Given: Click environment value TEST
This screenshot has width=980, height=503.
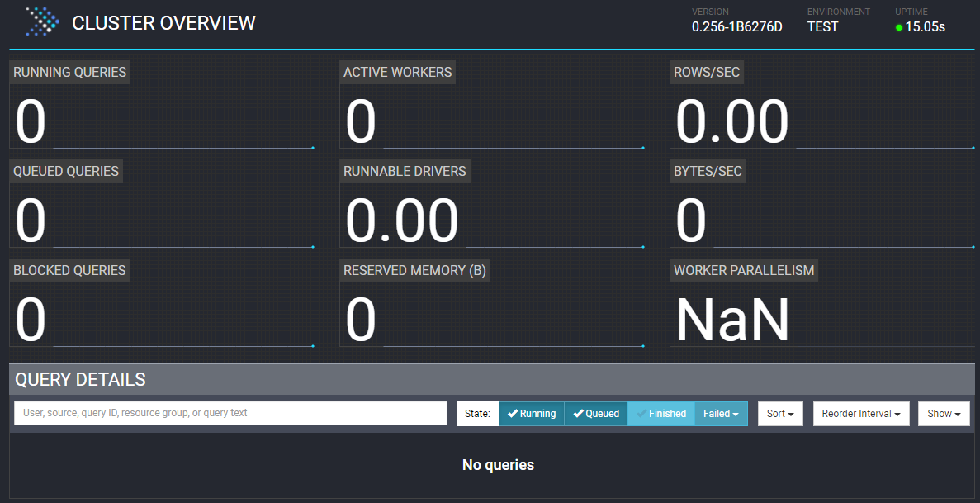Looking at the screenshot, I should (x=822, y=27).
